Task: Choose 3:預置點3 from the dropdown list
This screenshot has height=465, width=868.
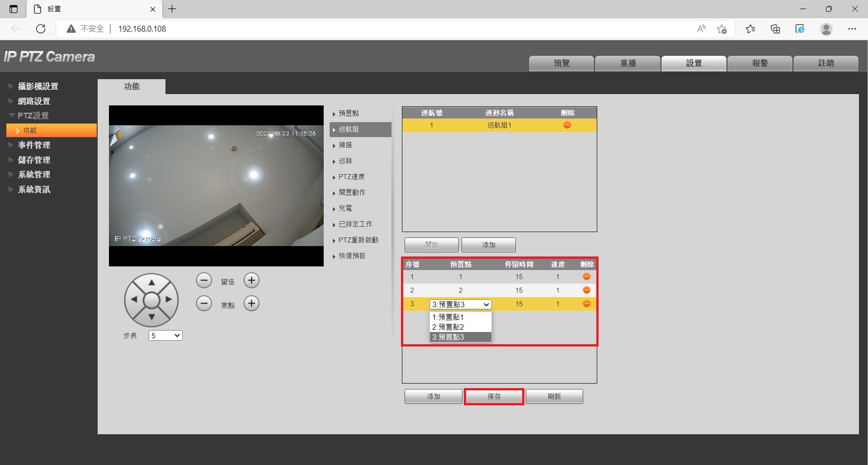Action: pyautogui.click(x=460, y=337)
